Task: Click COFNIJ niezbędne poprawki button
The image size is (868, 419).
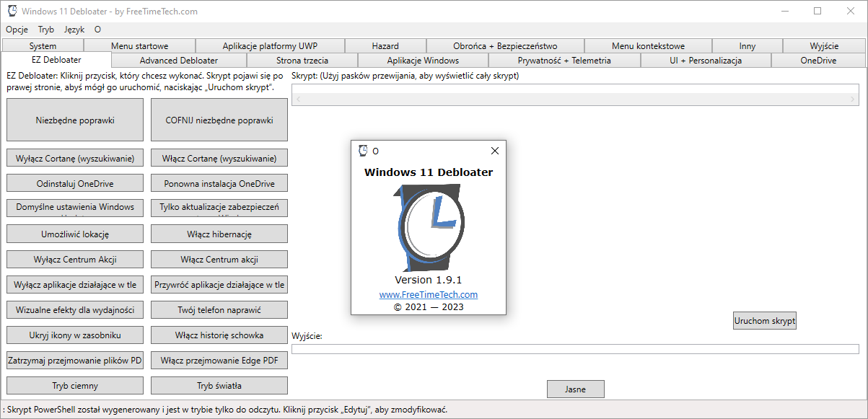Action: tap(219, 120)
